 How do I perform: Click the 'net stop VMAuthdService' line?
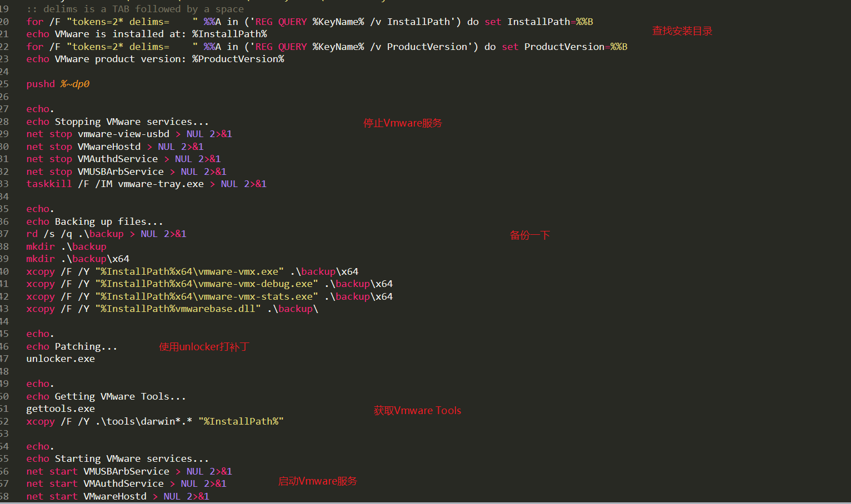pos(123,159)
